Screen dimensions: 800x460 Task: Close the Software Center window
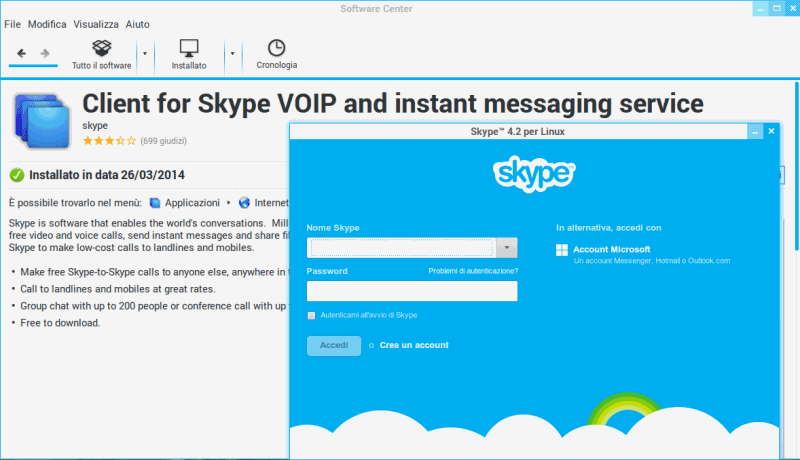[x=793, y=9]
